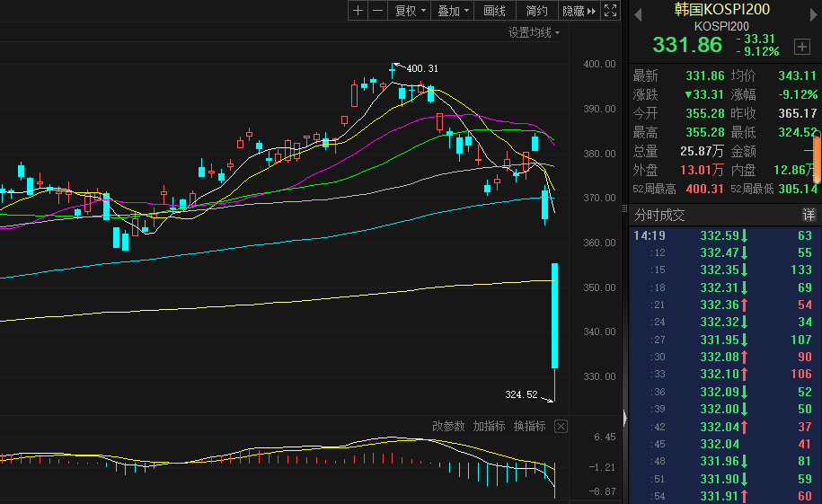This screenshot has width=822, height=504.
Task: Collapse side panel via 隐藏 button
Action: (x=579, y=11)
